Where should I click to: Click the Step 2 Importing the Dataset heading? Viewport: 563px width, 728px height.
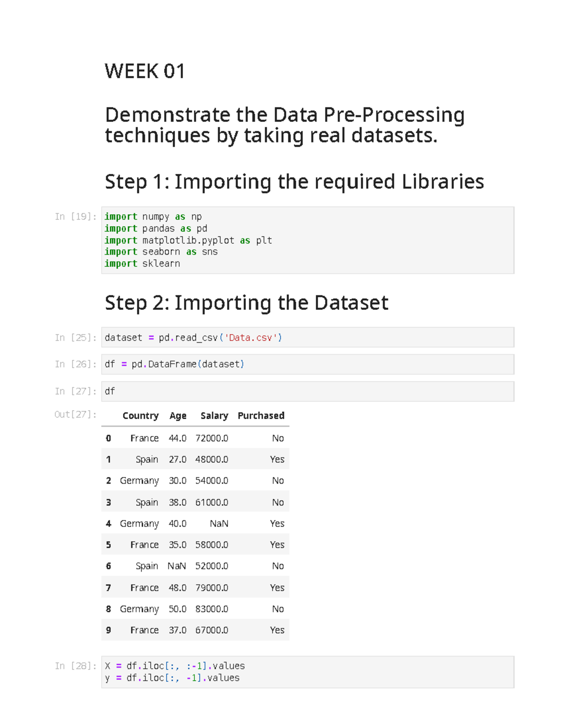click(246, 303)
